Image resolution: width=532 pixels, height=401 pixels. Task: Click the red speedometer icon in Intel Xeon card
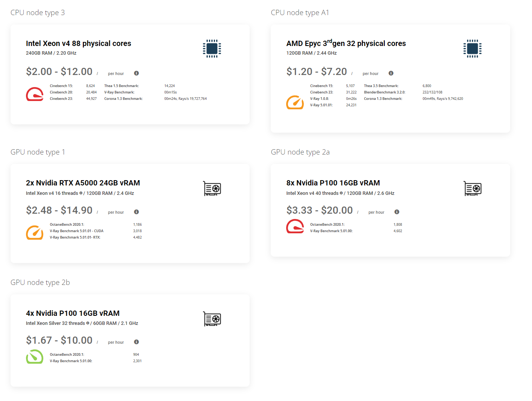point(35,94)
